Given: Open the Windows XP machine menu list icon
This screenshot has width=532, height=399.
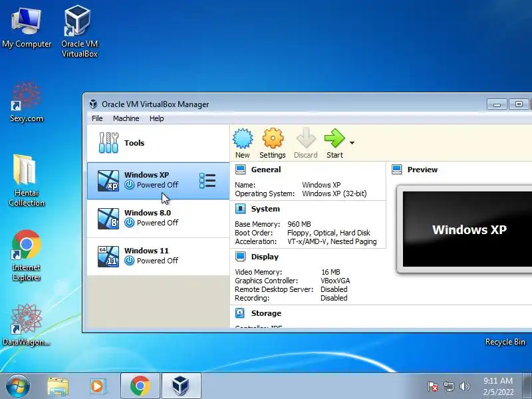Looking at the screenshot, I should (x=207, y=180).
